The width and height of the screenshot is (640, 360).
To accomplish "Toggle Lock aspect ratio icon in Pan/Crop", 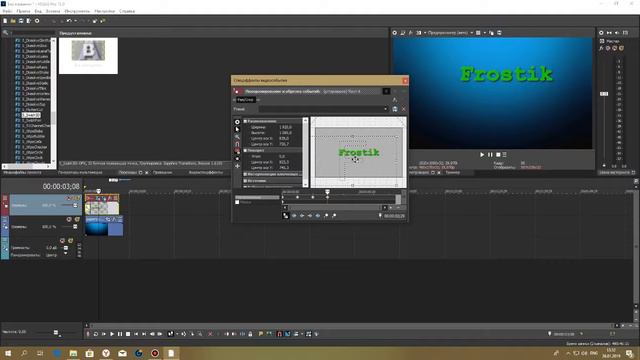I will 237,151.
